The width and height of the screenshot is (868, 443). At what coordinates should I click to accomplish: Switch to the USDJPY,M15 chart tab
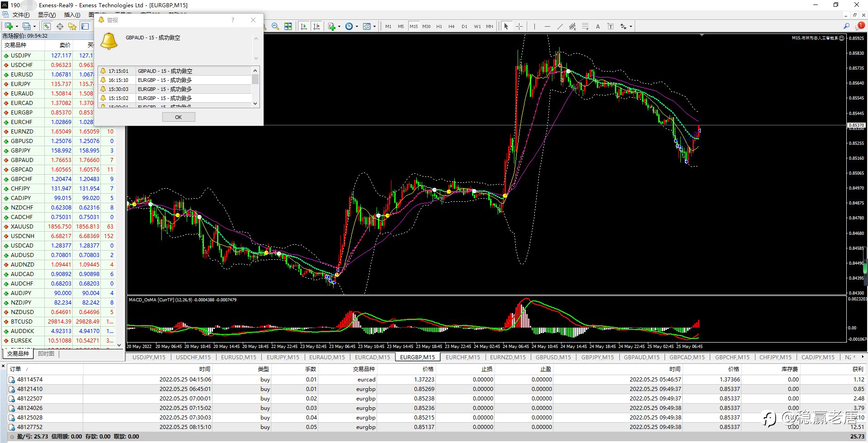(149, 357)
